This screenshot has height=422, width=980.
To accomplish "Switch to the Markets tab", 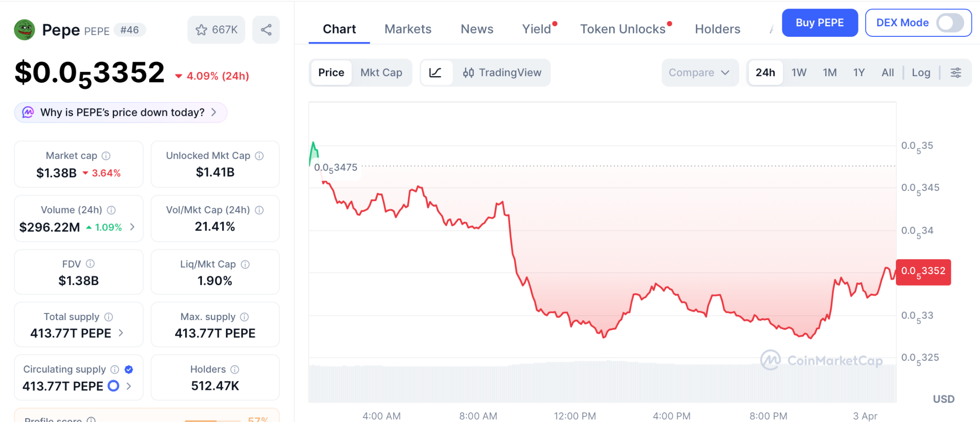I will tap(408, 29).
